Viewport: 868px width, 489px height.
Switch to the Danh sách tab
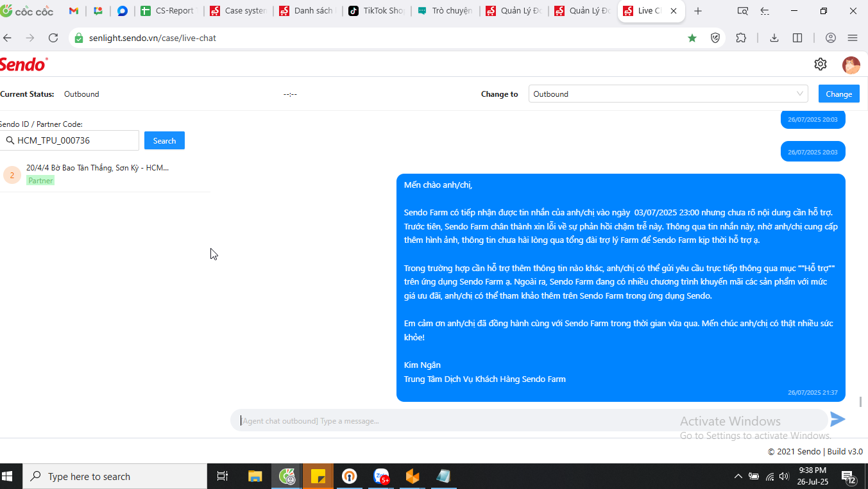coord(307,11)
